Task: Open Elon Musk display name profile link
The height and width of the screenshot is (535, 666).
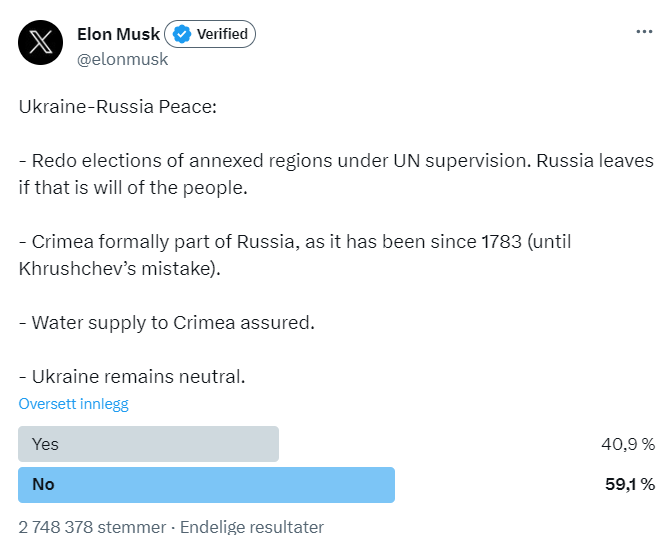Action: point(118,35)
